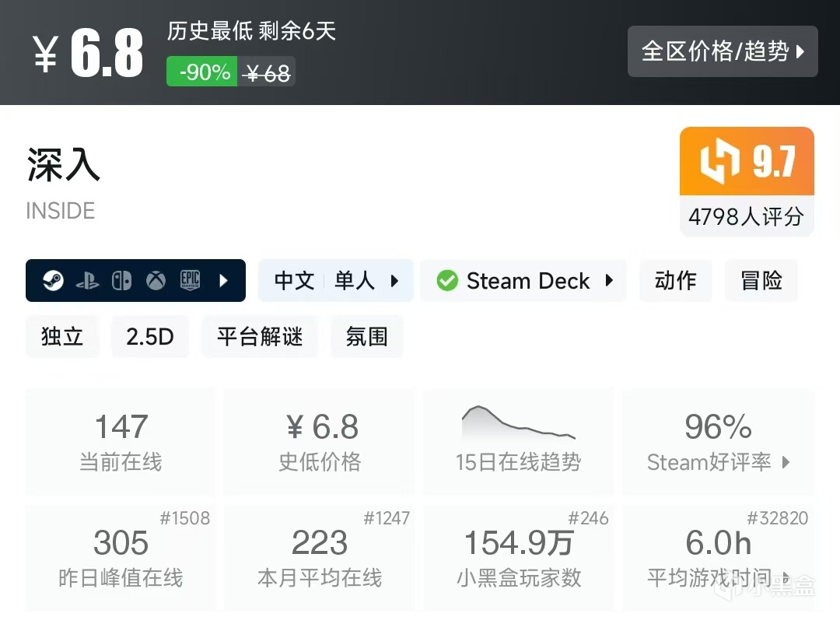This screenshot has width=840, height=617.
Task: Open 全区价格/趋势 panel
Action: point(722,51)
